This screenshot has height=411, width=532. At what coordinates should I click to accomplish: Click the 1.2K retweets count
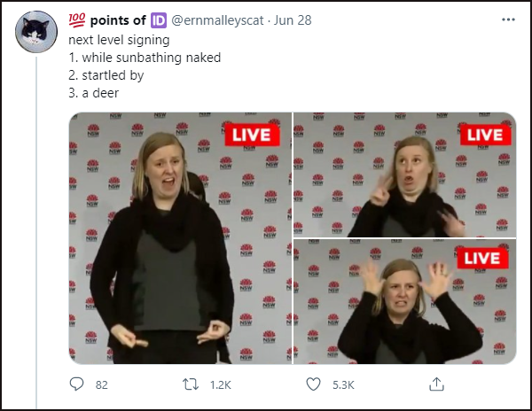pyautogui.click(x=221, y=385)
